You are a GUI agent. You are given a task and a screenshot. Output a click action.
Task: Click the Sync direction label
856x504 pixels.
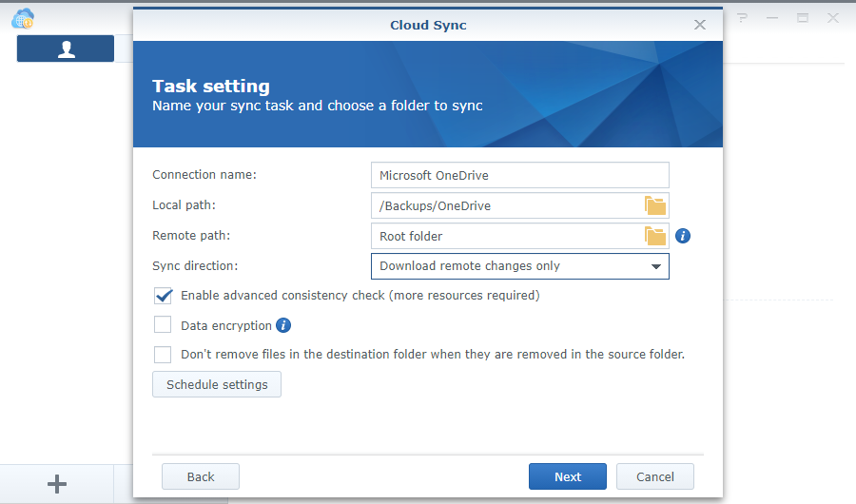coord(195,266)
